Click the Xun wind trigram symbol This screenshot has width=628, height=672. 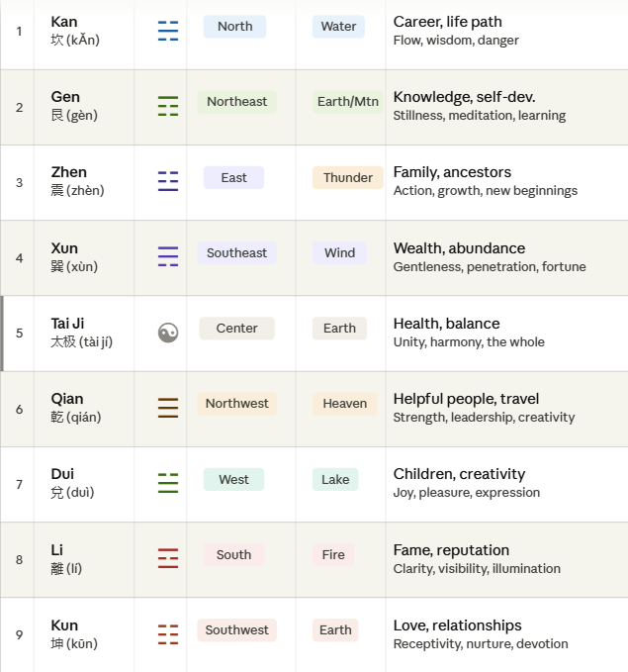click(168, 257)
